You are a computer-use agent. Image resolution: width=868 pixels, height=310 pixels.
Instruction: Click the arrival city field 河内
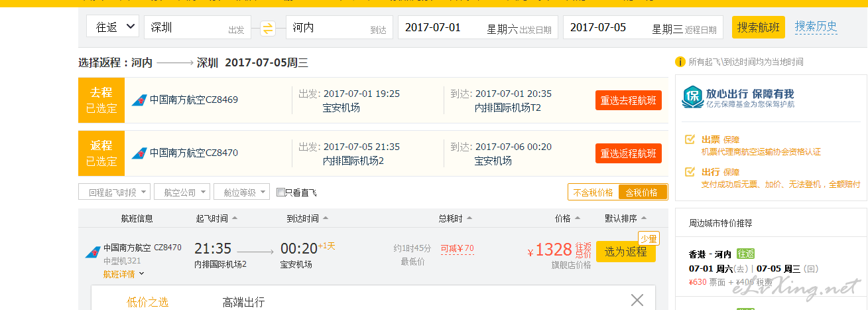click(340, 27)
